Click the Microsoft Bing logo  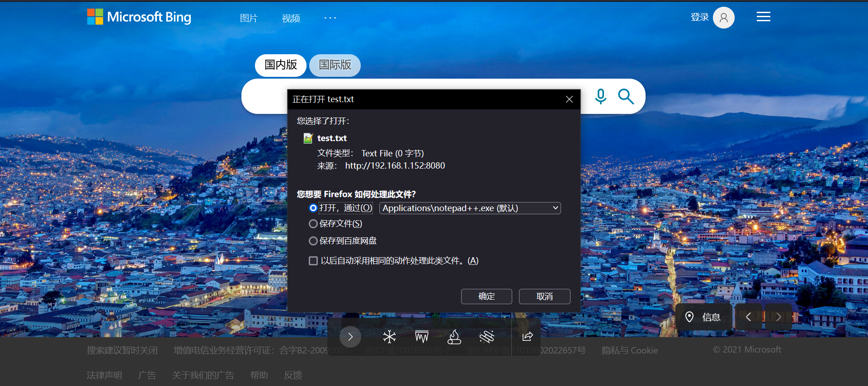[139, 17]
